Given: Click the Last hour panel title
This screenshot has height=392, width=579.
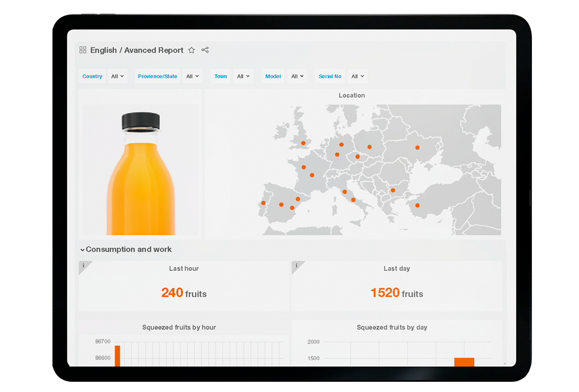Looking at the screenshot, I should (184, 269).
